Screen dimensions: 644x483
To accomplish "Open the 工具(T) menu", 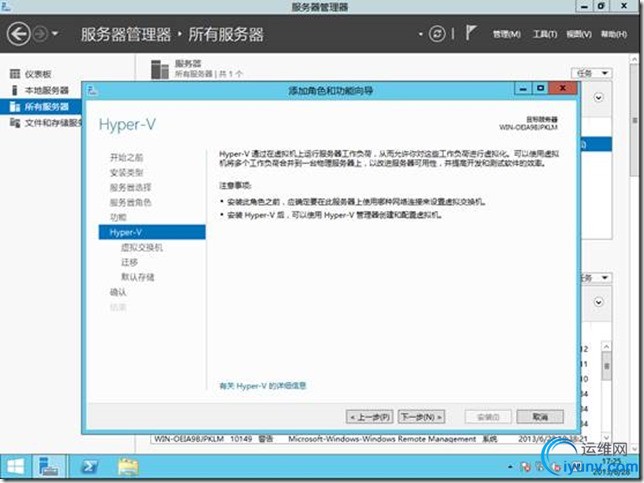I will 545,34.
